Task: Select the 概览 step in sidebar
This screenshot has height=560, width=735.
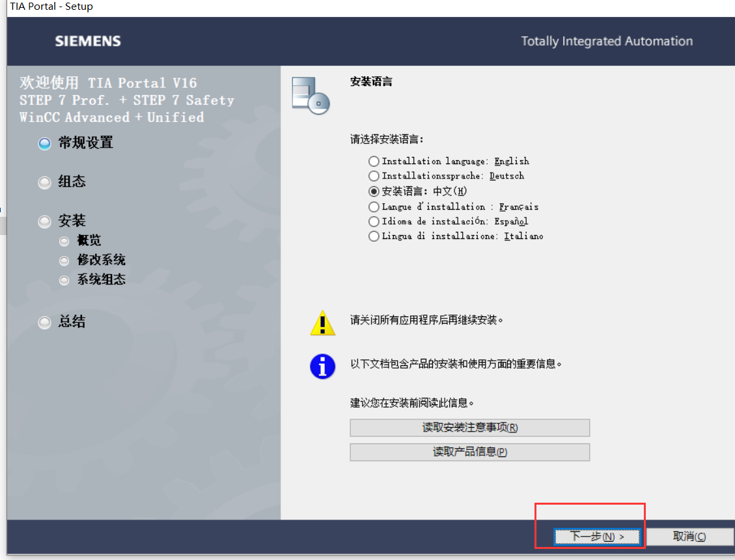Action: pyautogui.click(x=64, y=241)
